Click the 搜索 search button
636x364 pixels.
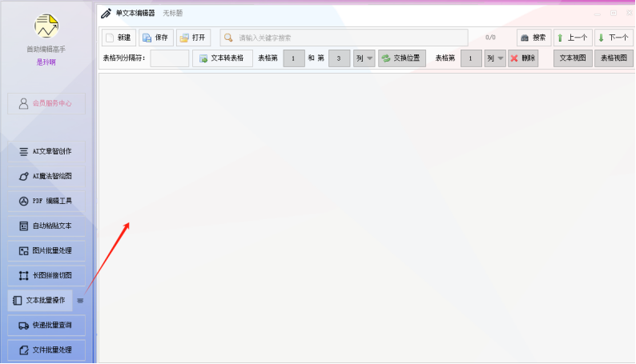point(533,38)
